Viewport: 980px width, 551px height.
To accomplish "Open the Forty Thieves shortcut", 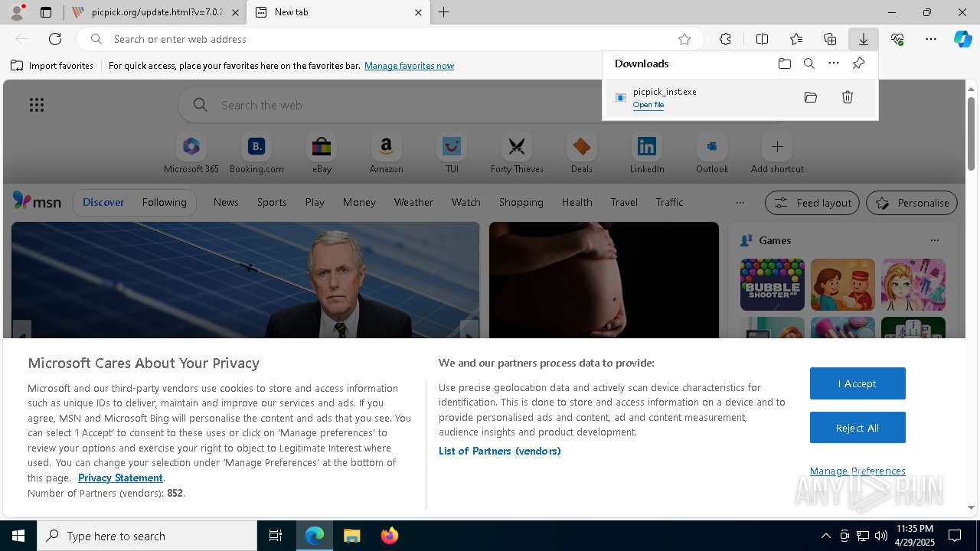I will (x=517, y=153).
